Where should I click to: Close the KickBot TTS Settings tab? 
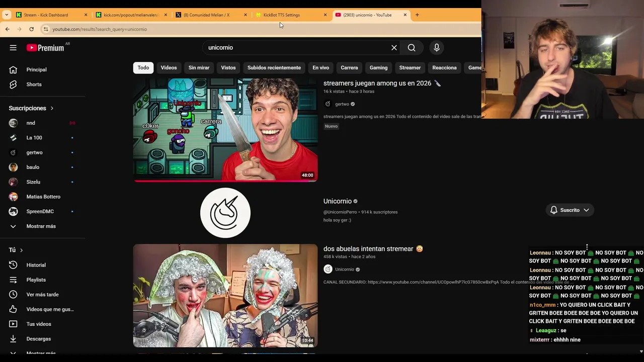[x=325, y=15]
